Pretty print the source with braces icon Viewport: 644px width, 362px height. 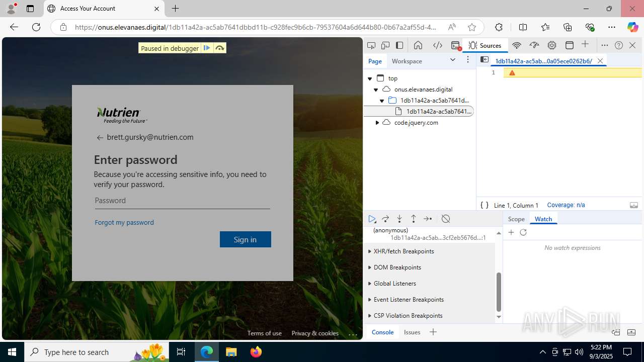pyautogui.click(x=485, y=205)
